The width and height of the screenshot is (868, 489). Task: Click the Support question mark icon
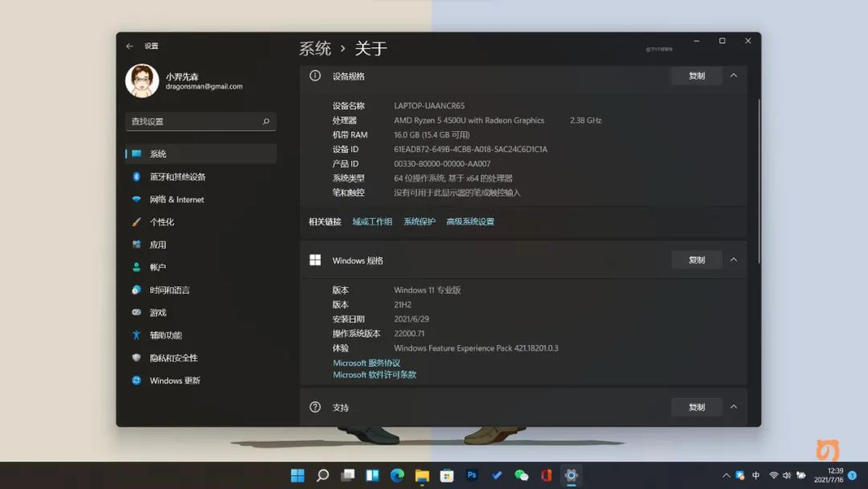pyautogui.click(x=315, y=407)
